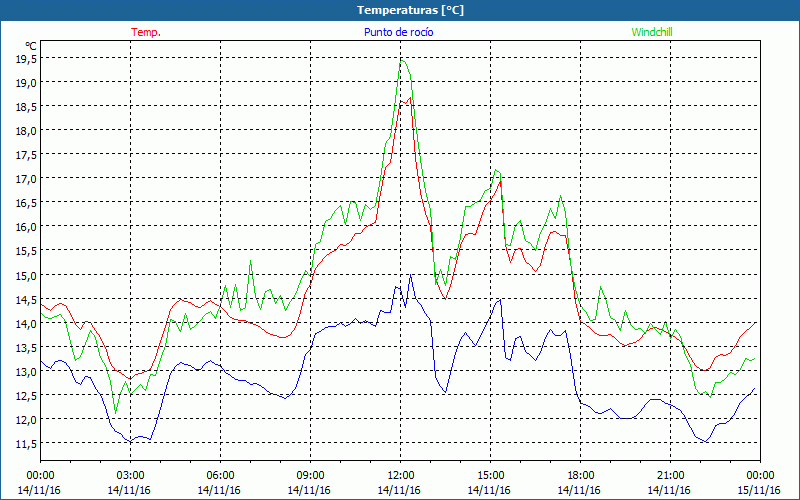The height and width of the screenshot is (500, 800).
Task: Click the 18,0 y-axis value
Action: pyautogui.click(x=26, y=131)
